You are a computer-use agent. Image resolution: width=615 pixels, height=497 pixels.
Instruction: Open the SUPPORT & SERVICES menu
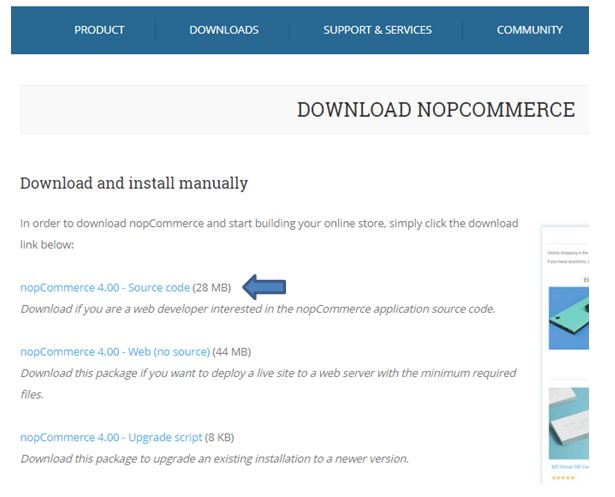pyautogui.click(x=377, y=30)
